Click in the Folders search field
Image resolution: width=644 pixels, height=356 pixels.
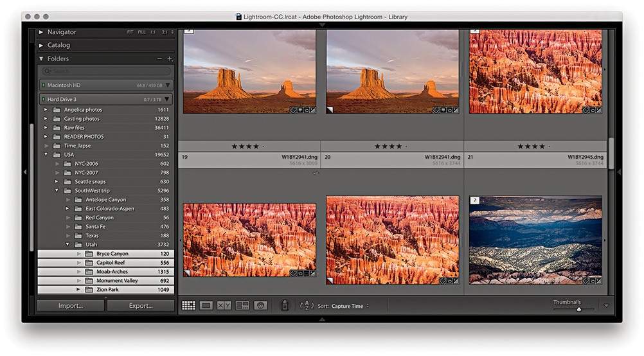point(106,71)
